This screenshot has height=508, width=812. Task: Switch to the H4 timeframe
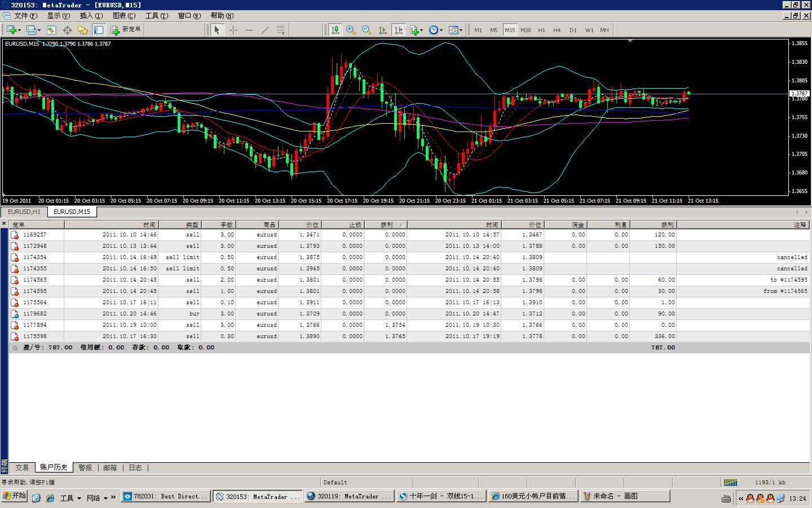click(557, 30)
